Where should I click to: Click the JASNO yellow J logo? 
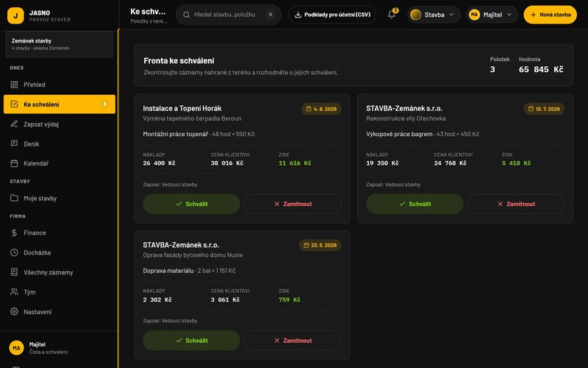tap(15, 15)
